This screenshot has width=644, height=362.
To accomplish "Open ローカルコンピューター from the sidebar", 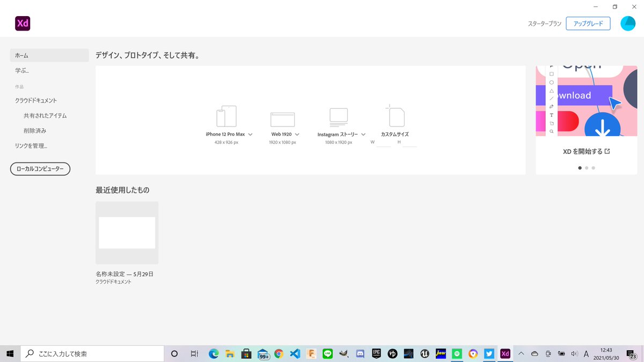I will coord(40,168).
